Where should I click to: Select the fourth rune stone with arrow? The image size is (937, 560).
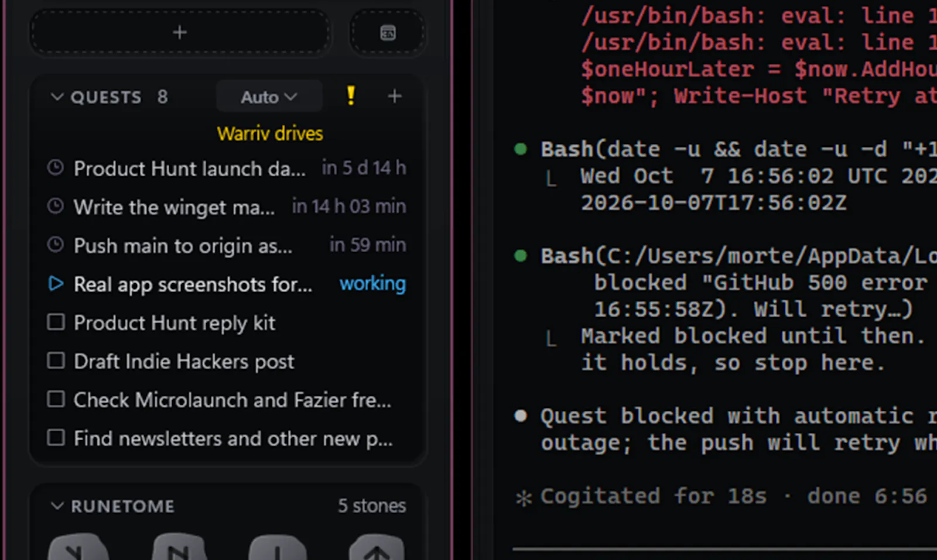click(377, 547)
